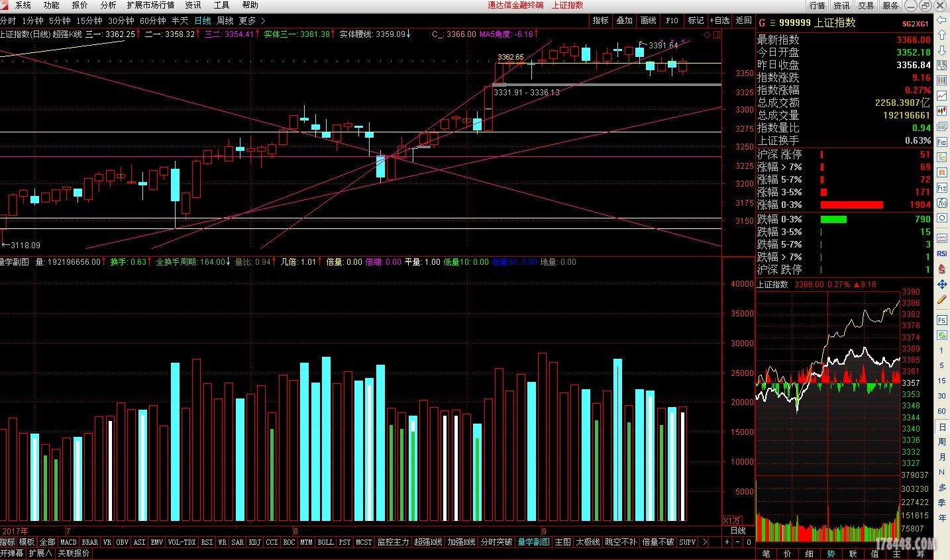Open the intraday line chart icon

[x=941, y=96]
